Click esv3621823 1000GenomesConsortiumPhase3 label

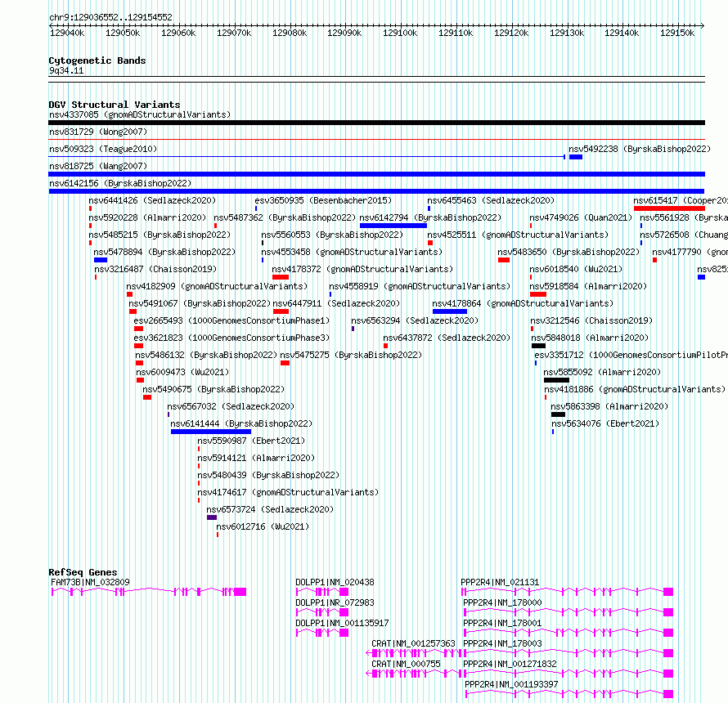coord(231,338)
